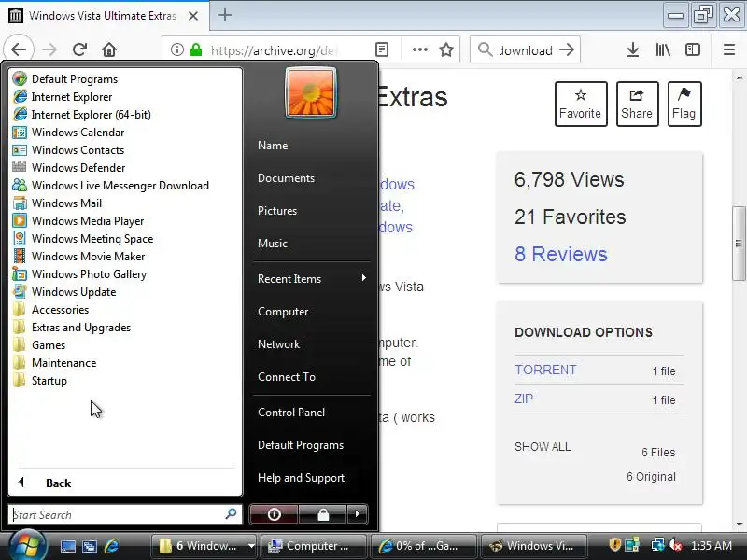Viewport: 747px width, 560px height.
Task: Open Computer from Start menu
Action: 283,312
